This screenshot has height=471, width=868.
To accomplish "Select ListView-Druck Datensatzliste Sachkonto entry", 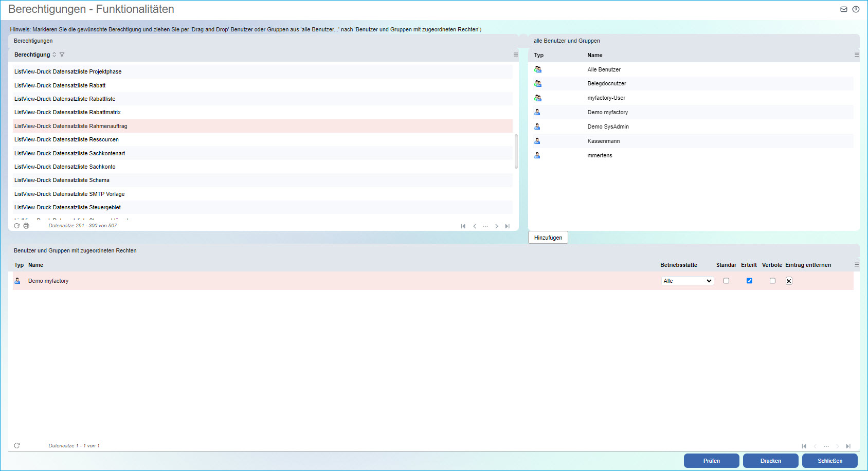I will pyautogui.click(x=65, y=167).
